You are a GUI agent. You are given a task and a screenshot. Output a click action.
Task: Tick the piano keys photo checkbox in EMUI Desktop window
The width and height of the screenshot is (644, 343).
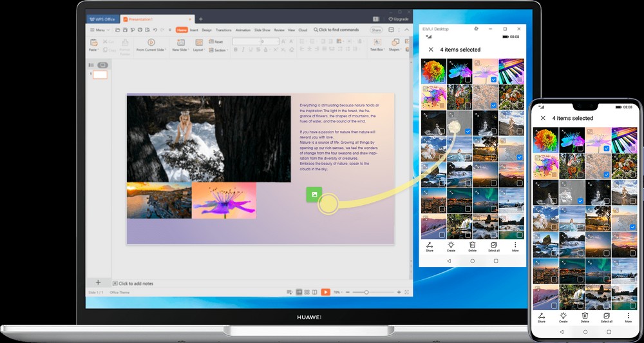point(519,79)
